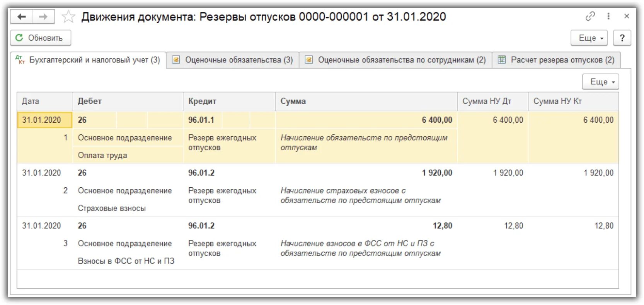Close the document movements window
The width and height of the screenshot is (644, 305).
(x=627, y=16)
